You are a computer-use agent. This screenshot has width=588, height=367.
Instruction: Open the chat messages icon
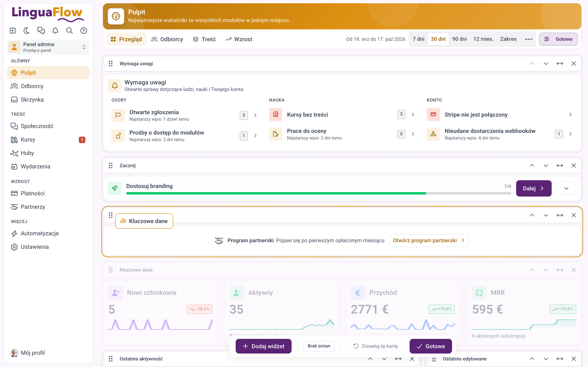(41, 31)
